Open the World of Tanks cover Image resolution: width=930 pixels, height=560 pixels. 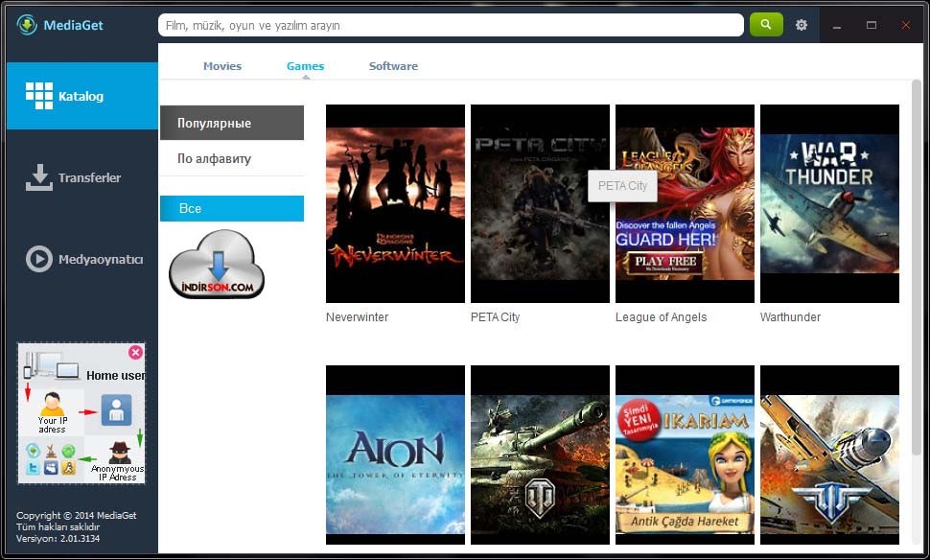coord(541,455)
